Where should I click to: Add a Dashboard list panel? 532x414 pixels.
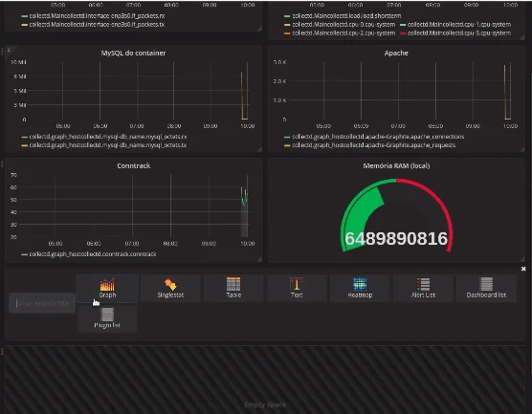point(486,288)
